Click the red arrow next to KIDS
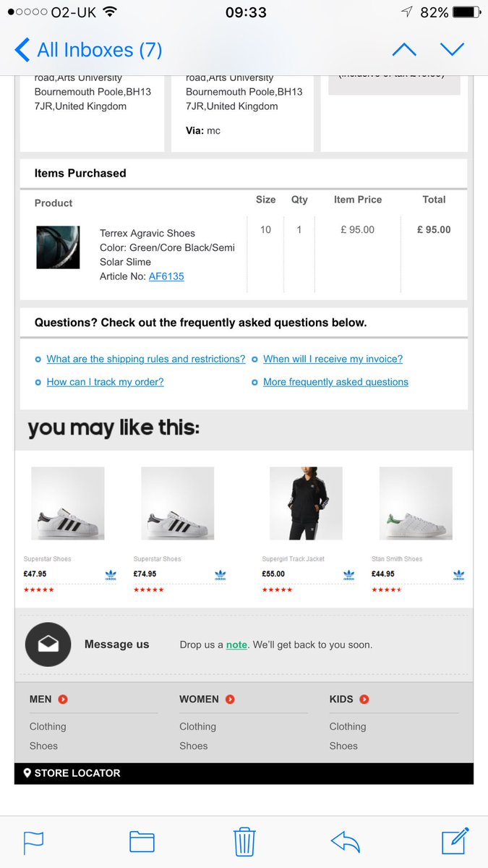This screenshot has height=868, width=488. tap(364, 699)
